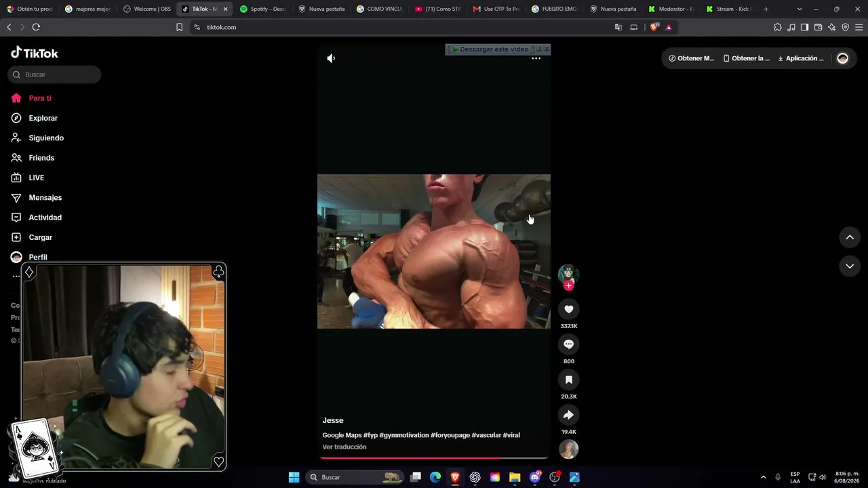Go back in the browser

(9, 27)
